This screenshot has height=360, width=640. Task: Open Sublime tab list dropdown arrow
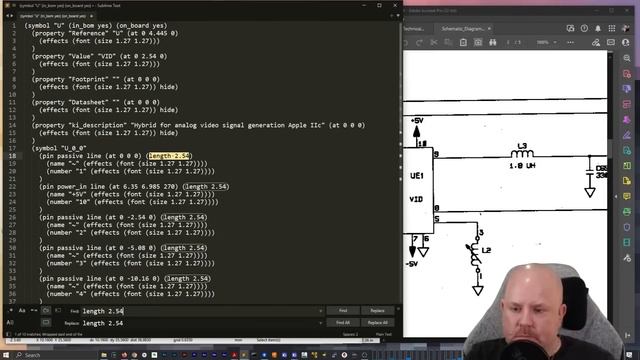click(398, 16)
